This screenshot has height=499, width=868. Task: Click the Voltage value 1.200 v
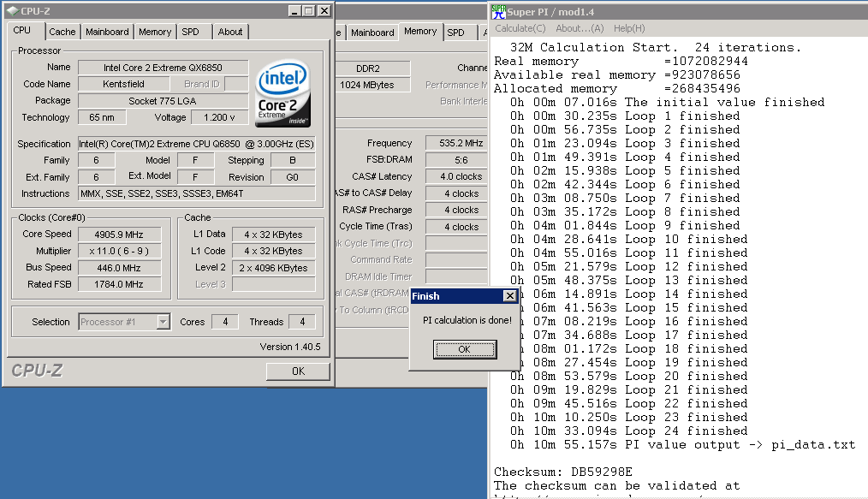click(219, 117)
